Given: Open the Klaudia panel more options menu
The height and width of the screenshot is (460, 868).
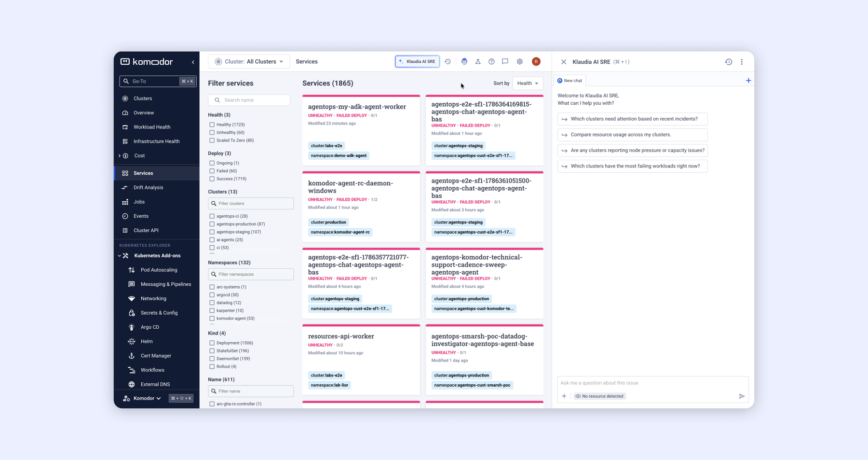Looking at the screenshot, I should [x=742, y=62].
